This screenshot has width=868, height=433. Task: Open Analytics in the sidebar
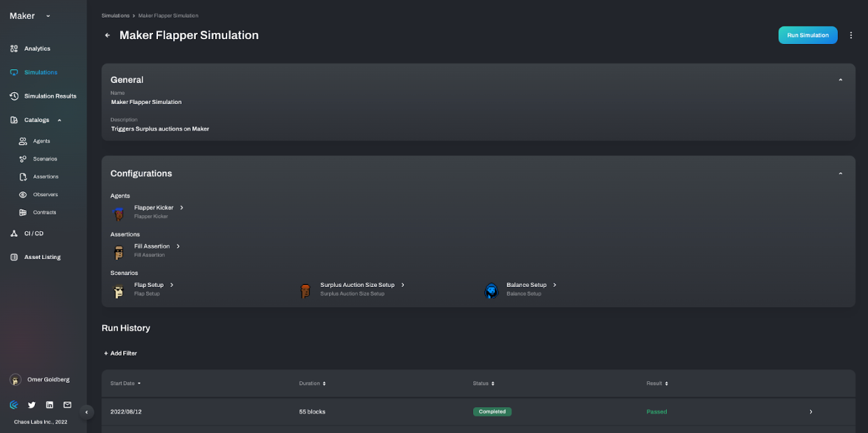37,49
